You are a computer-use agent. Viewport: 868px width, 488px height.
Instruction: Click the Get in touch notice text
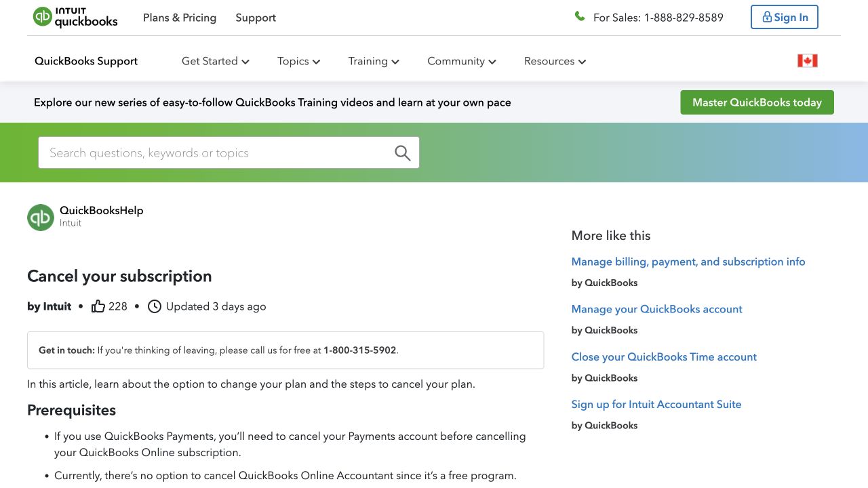(218, 350)
